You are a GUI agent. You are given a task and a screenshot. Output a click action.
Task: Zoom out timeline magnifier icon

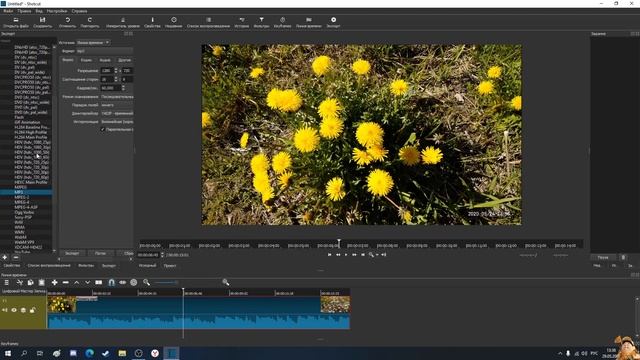tap(147, 282)
